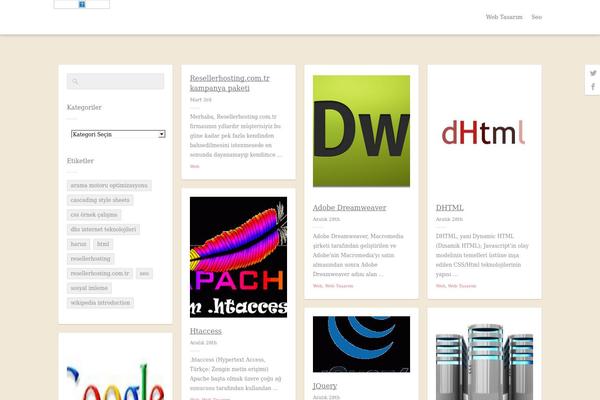Open the Resellerhosting.com.tr kampanya paketi post
Viewport: 600px width, 400px height.
230,83
